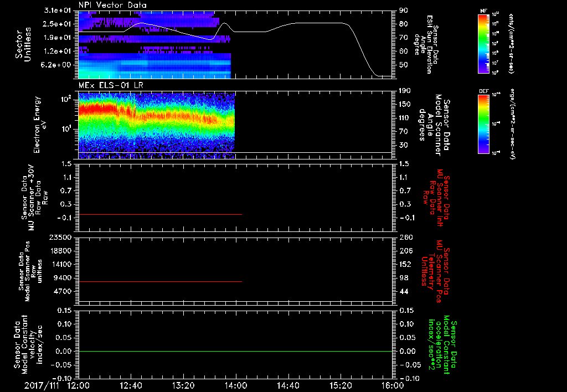Click the white sun elevation curve in the top panel
This screenshot has height=392, width=567.
318,23
